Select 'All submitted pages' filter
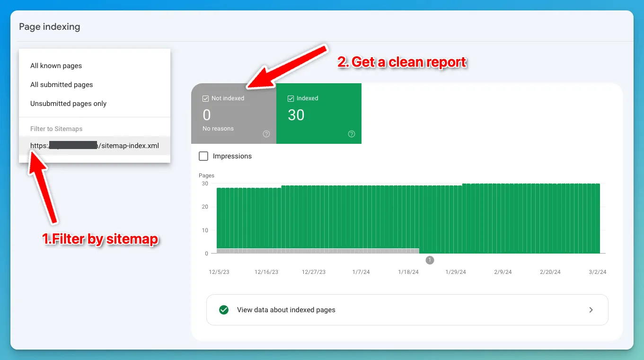644x360 pixels. [x=62, y=85]
